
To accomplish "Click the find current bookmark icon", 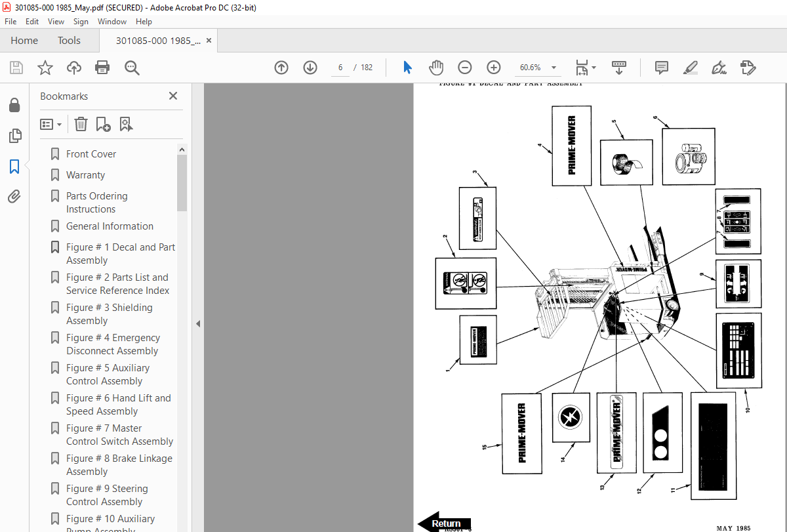I will pos(126,124).
